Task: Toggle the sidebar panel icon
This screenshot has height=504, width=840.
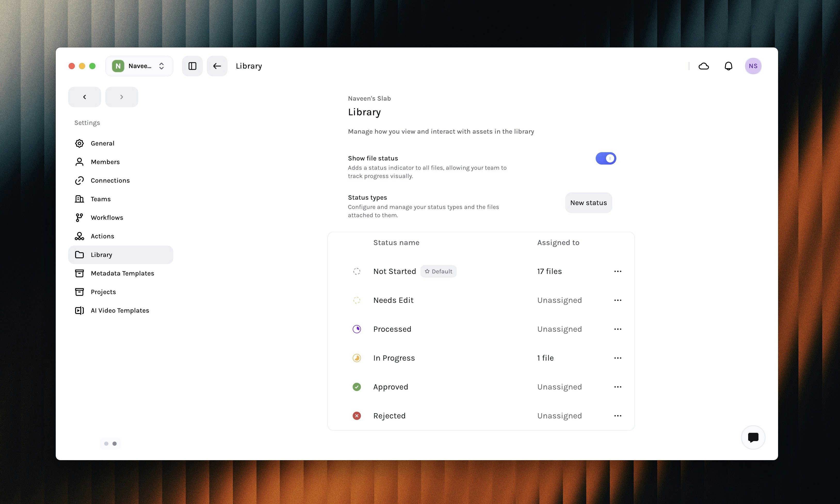Action: point(192,66)
